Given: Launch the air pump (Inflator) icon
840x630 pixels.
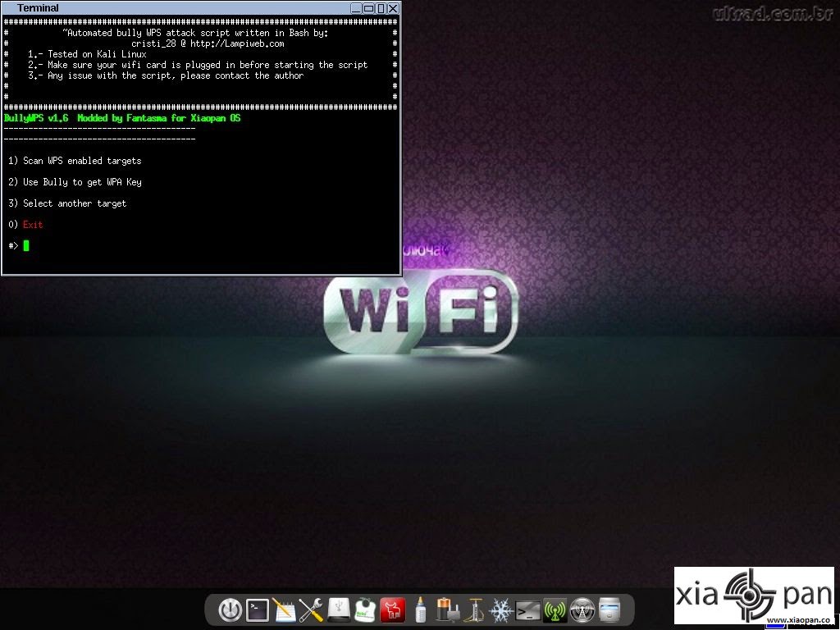Looking at the screenshot, I should point(474,610).
